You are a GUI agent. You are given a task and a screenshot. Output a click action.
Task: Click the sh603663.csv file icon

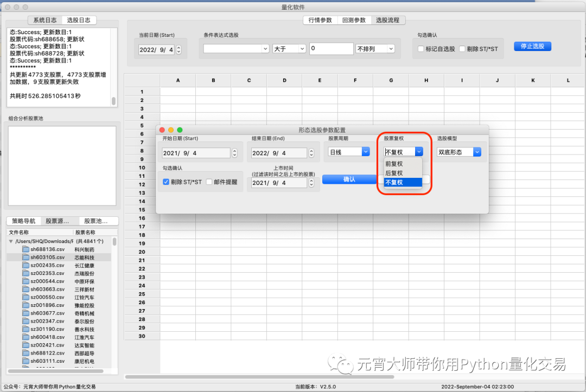(x=26, y=289)
